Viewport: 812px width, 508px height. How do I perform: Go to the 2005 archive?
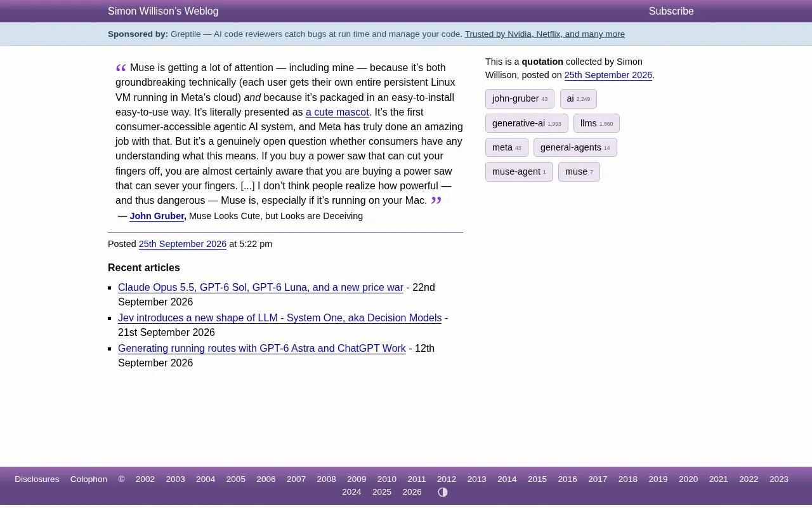point(236,479)
